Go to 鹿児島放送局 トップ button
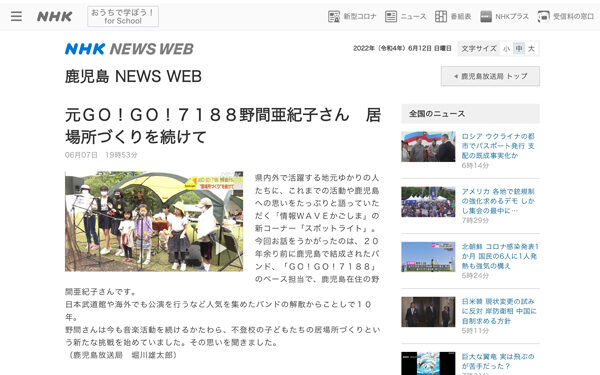This screenshot has width=600, height=375. [x=490, y=76]
